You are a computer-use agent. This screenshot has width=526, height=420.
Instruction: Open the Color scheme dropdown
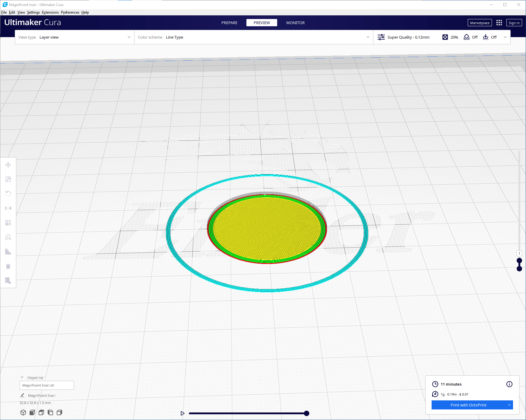tap(253, 37)
